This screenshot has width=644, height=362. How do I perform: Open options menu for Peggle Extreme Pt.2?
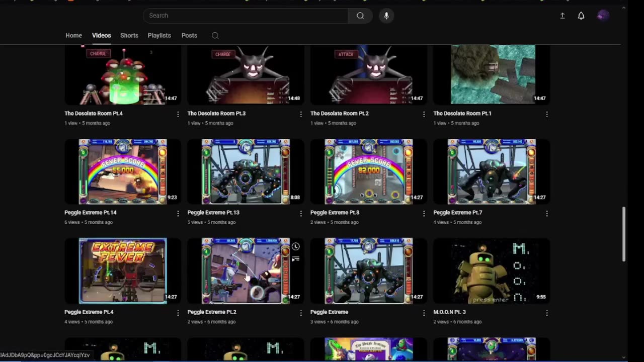point(301,313)
